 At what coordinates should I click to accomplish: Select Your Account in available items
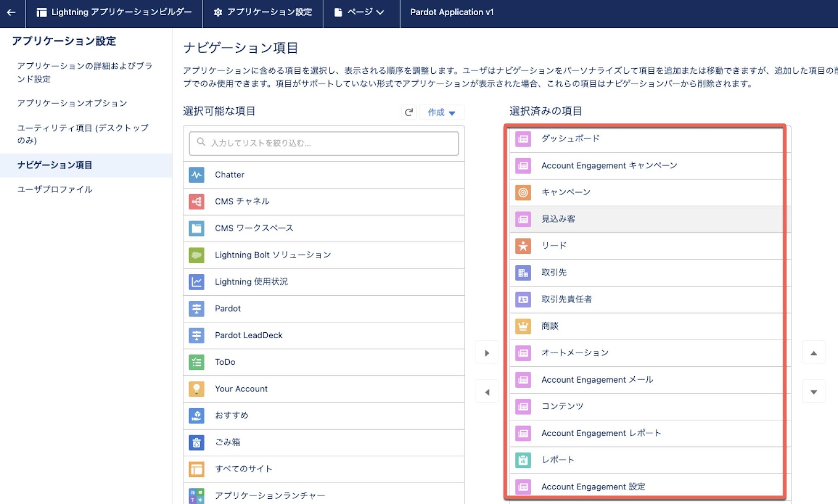click(324, 389)
